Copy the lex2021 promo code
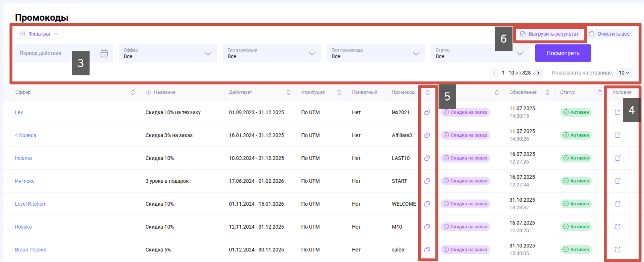Screen dimensions: 644x262 pyautogui.click(x=427, y=112)
